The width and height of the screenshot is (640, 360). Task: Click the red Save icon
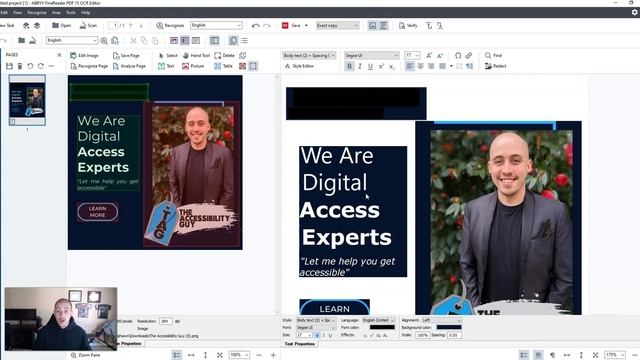click(x=285, y=25)
